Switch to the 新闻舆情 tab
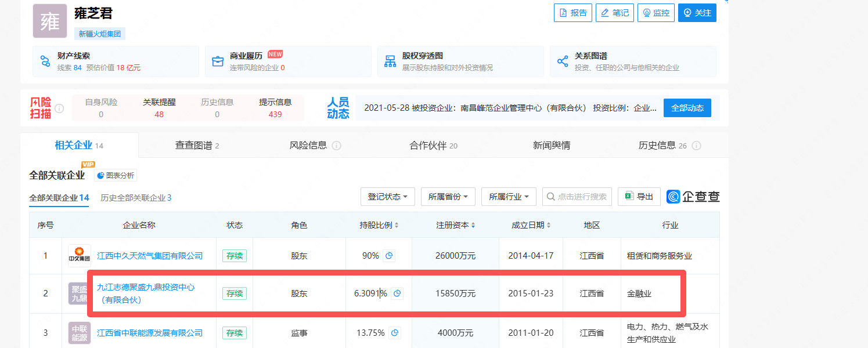This screenshot has height=348, width=868. (552, 146)
